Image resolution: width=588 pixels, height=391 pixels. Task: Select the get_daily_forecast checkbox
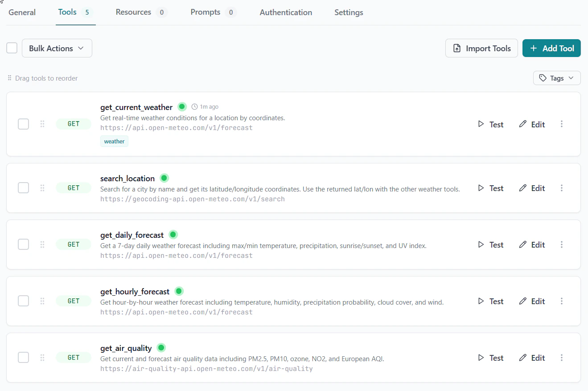[x=24, y=244]
